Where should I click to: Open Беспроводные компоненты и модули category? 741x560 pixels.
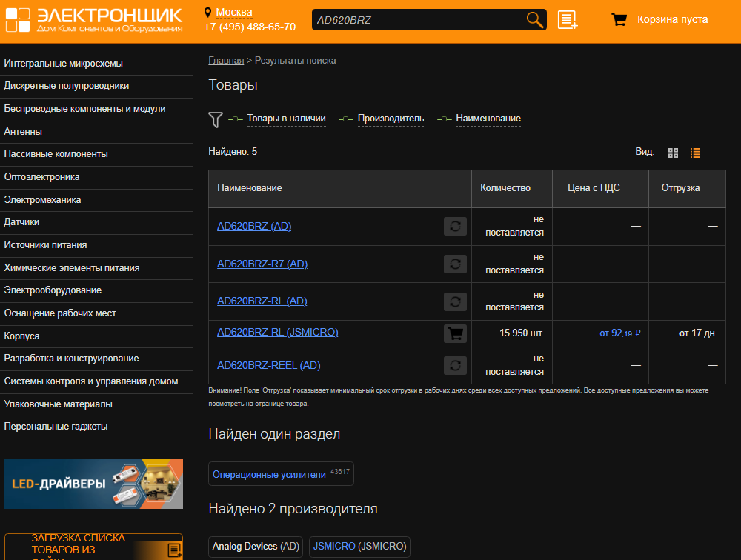click(96, 109)
